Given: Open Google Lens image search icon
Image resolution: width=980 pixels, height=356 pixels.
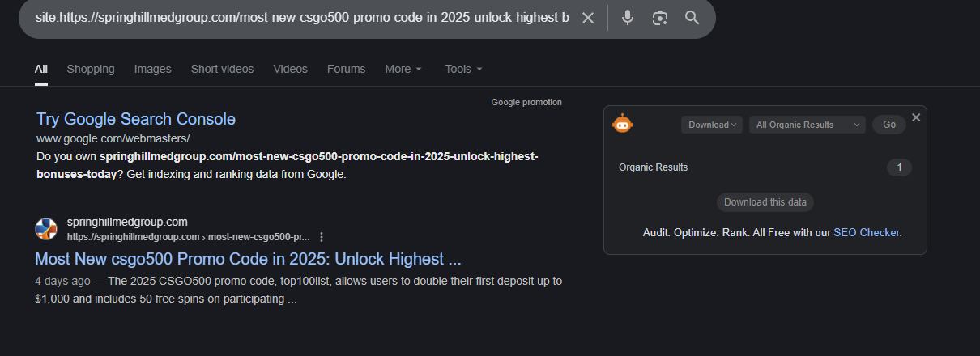Looking at the screenshot, I should [x=660, y=18].
